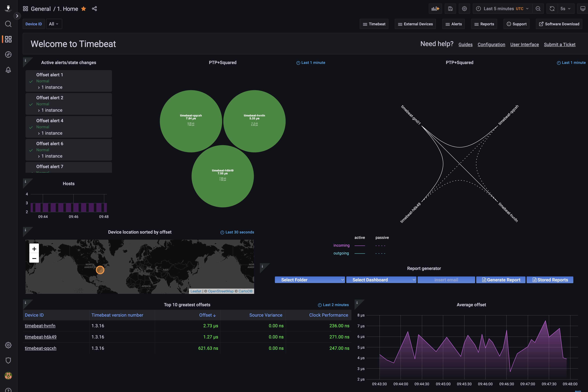This screenshot has height=392, width=588.
Task: Add a new panel to dashboard
Action: (x=435, y=9)
